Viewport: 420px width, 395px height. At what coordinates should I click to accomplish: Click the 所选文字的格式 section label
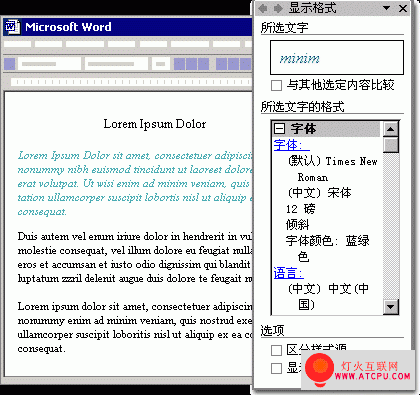coord(302,107)
